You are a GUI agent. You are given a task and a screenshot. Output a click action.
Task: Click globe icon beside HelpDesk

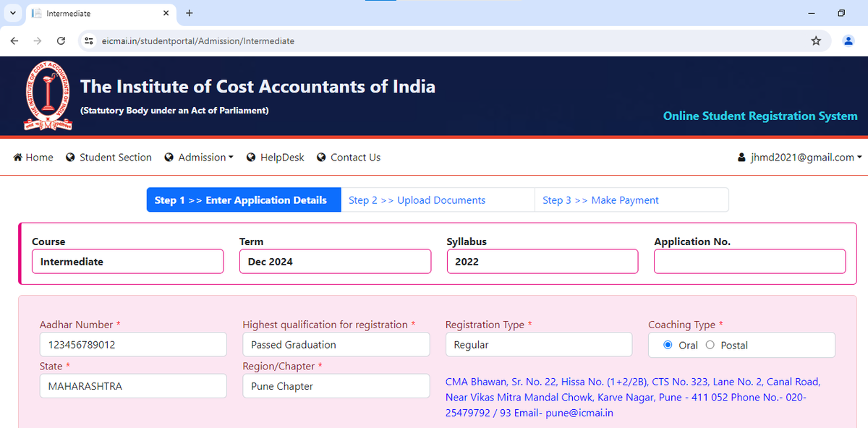pyautogui.click(x=251, y=157)
